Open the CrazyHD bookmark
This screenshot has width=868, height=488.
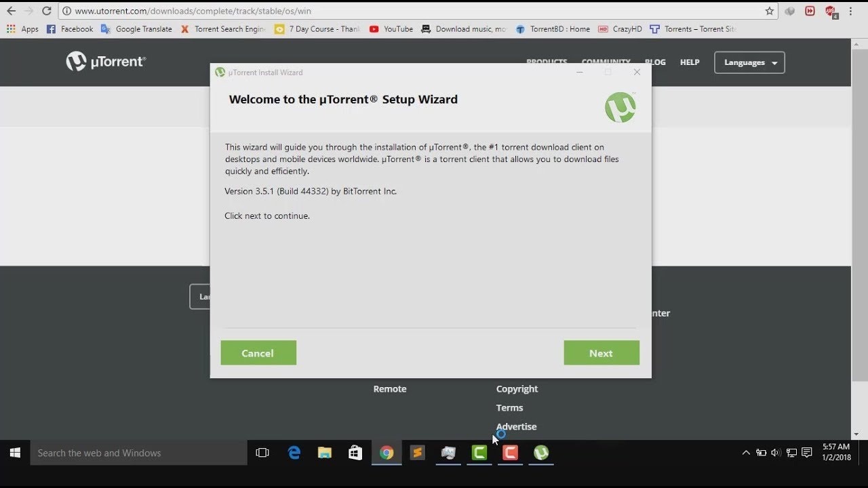(620, 29)
